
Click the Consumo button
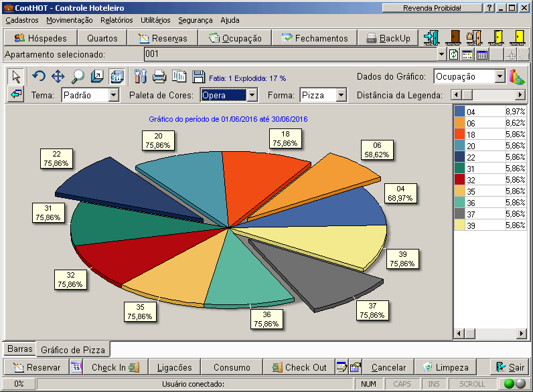pyautogui.click(x=232, y=367)
